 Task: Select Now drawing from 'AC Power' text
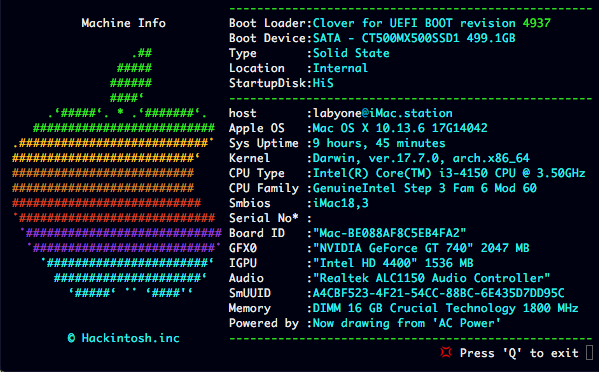click(407, 323)
